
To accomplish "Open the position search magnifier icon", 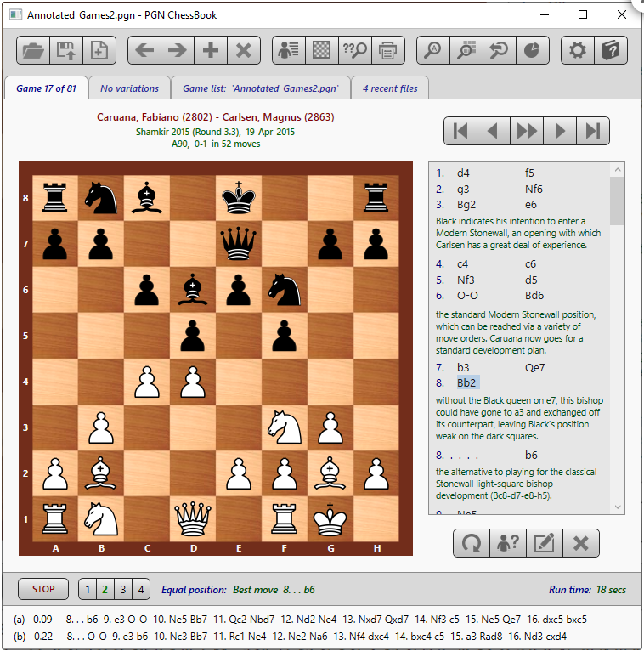I will click(466, 50).
